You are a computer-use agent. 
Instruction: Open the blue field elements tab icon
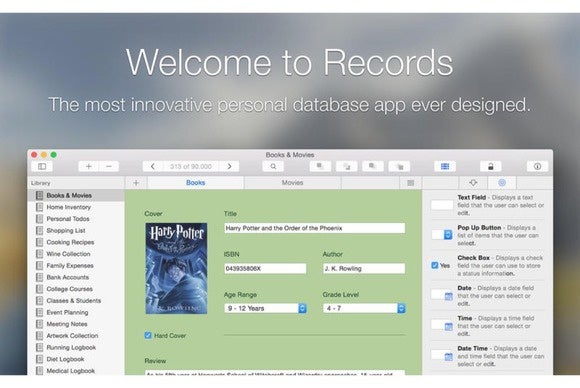(502, 183)
